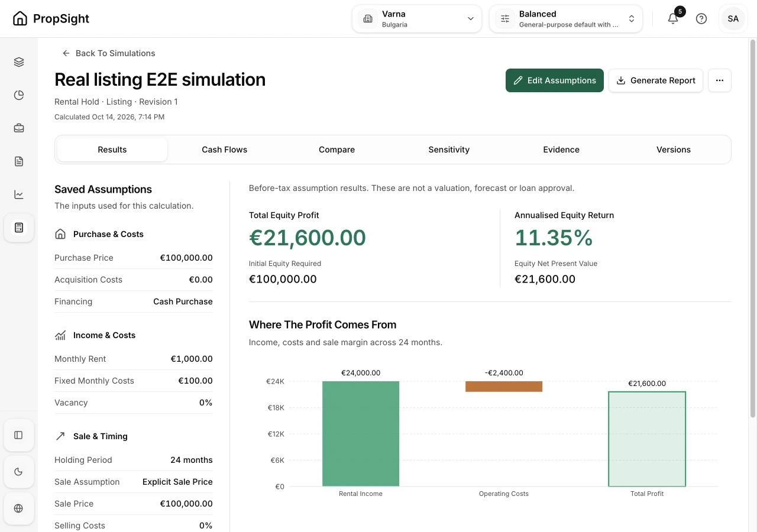
Task: Go Back To Simulations
Action: pos(109,53)
